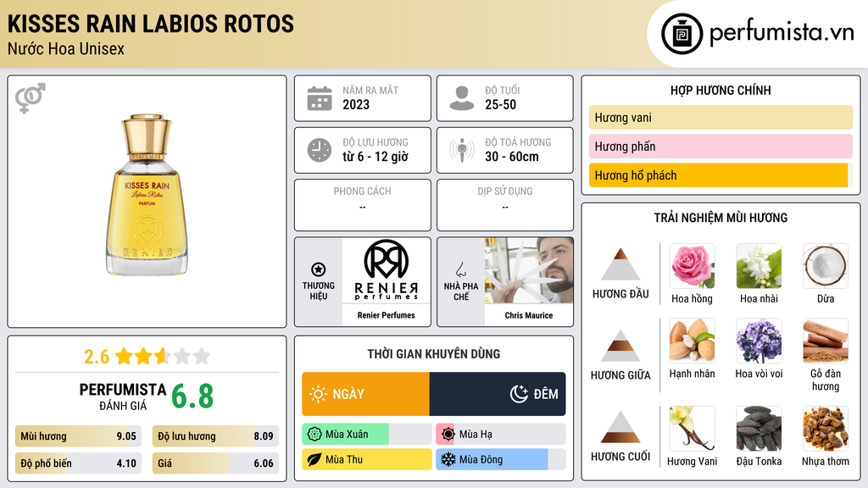Image resolution: width=868 pixels, height=488 pixels.
Task: Open the Đậu Tonka note image
Action: 759,429
